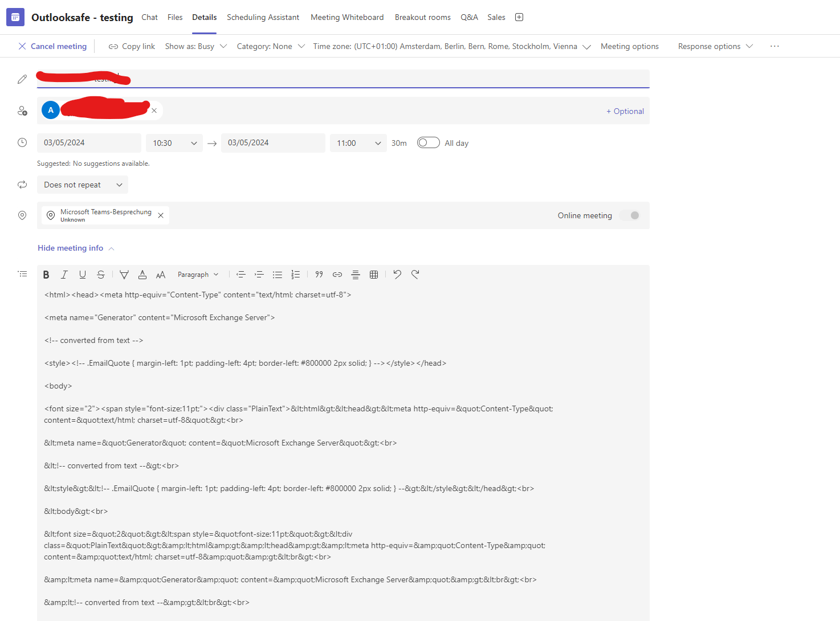840x621 pixels.
Task: Open the more options ellipsis menu
Action: pyautogui.click(x=774, y=46)
